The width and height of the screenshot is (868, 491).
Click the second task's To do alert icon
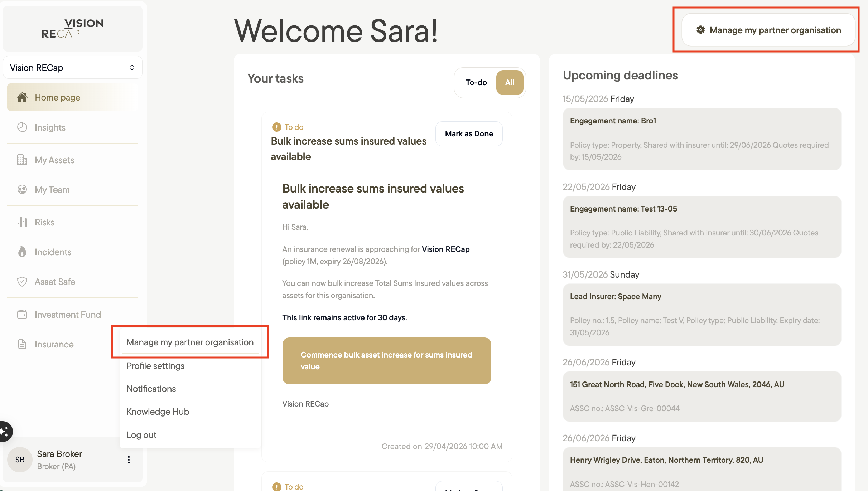pyautogui.click(x=276, y=487)
